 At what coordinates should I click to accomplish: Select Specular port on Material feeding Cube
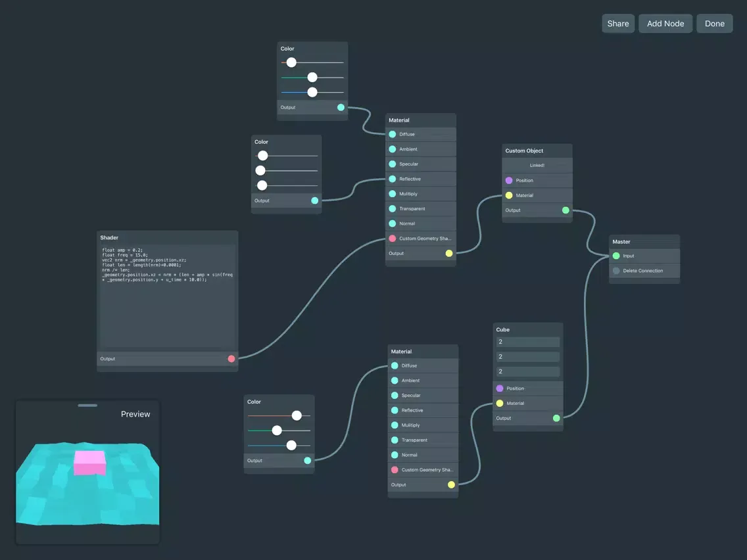(395, 395)
